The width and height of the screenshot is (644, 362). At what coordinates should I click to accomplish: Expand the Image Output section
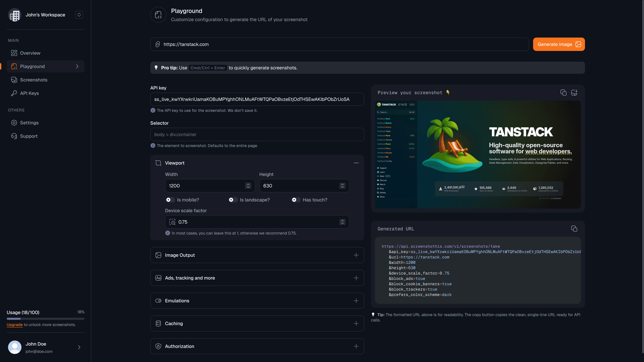[x=356, y=255]
